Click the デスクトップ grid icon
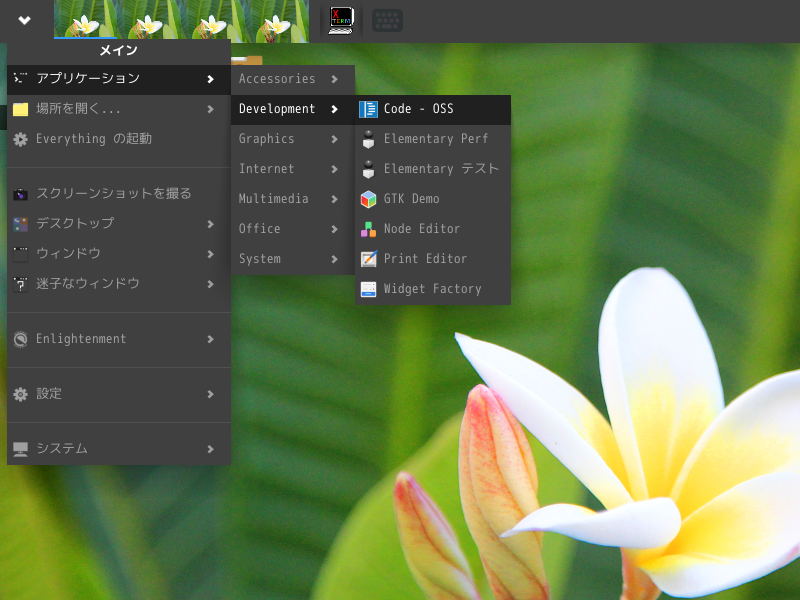 20,224
